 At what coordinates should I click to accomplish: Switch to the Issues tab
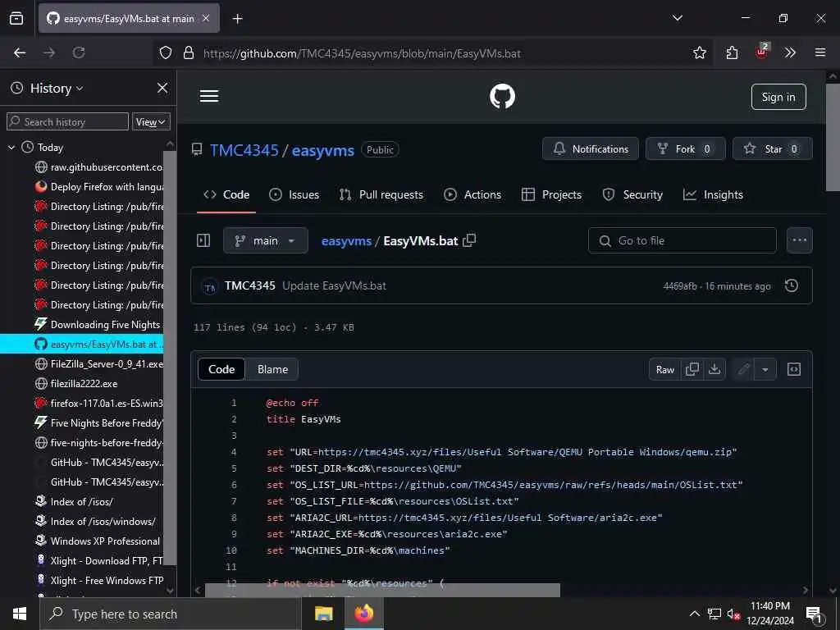(294, 195)
